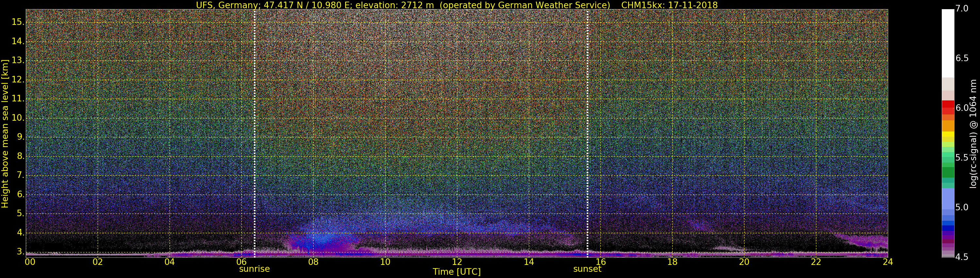Viewport: 980px width, 278px height.
Task: Pick the '24' time axis tick label
Action: pos(888,262)
